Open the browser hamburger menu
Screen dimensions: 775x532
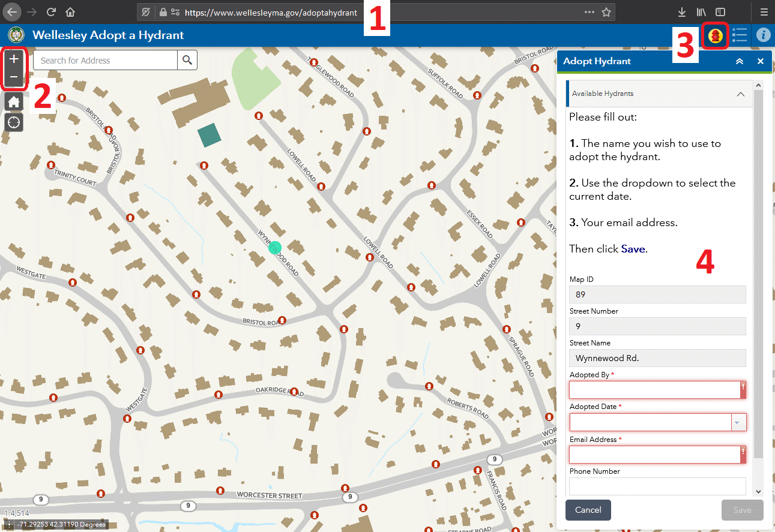point(764,12)
